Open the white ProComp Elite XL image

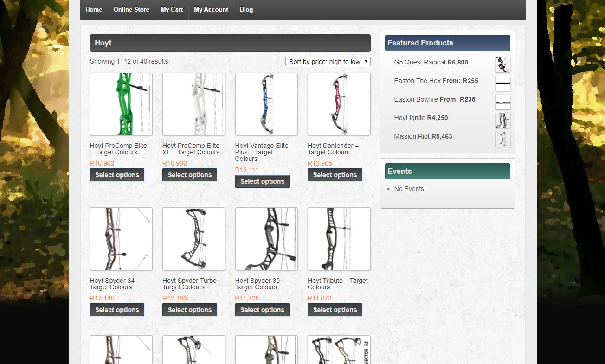coord(193,104)
